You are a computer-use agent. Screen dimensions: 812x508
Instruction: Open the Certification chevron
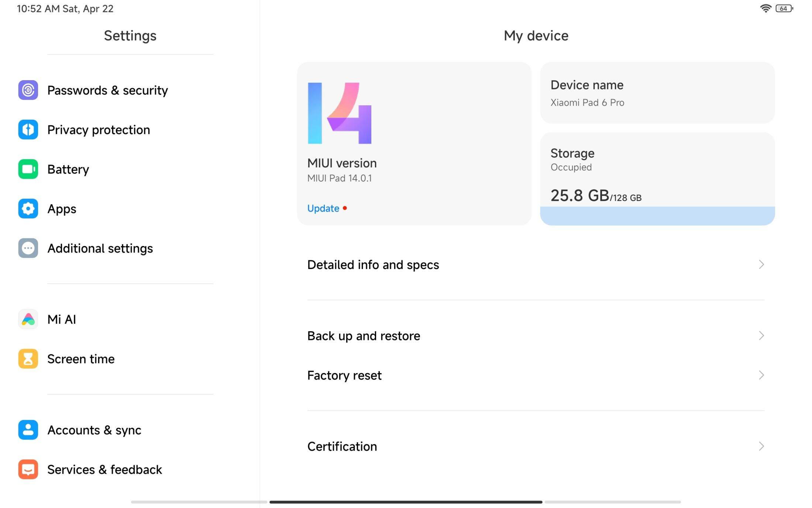tap(761, 446)
